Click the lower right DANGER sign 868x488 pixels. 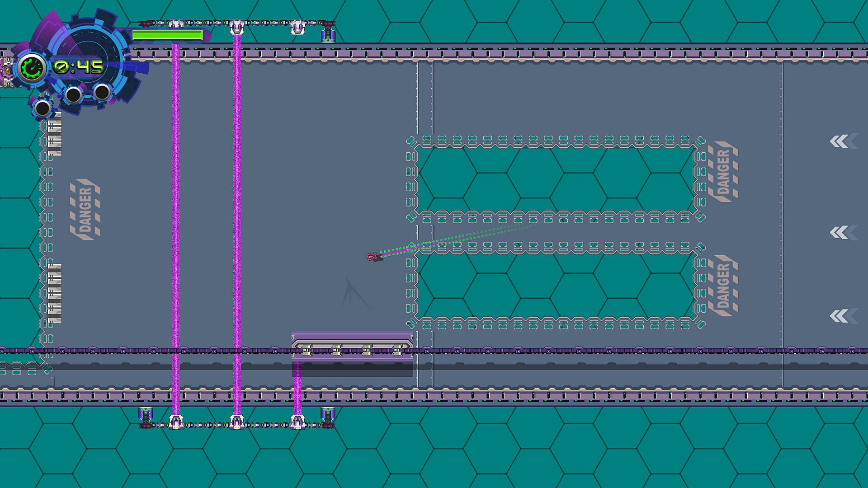(x=722, y=286)
